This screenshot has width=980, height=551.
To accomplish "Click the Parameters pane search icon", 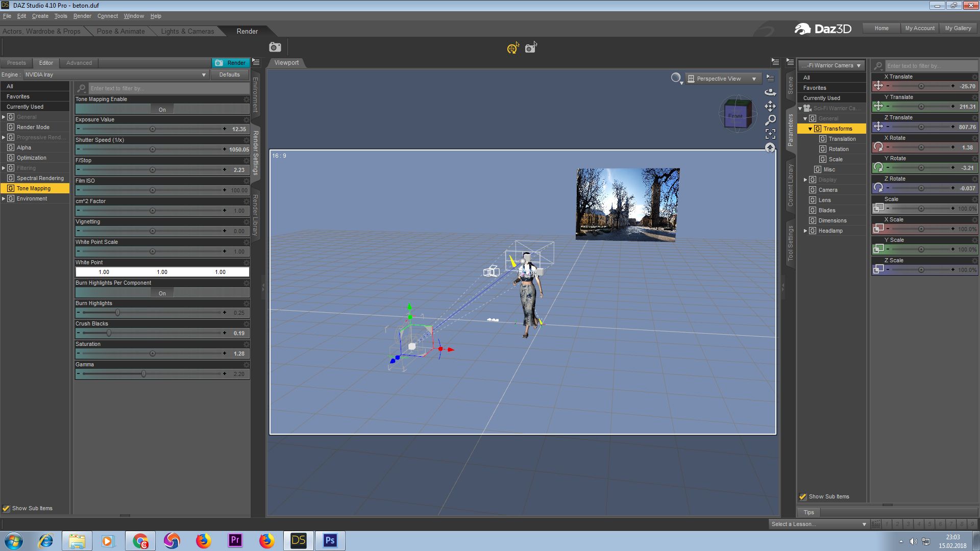I will pos(878,66).
